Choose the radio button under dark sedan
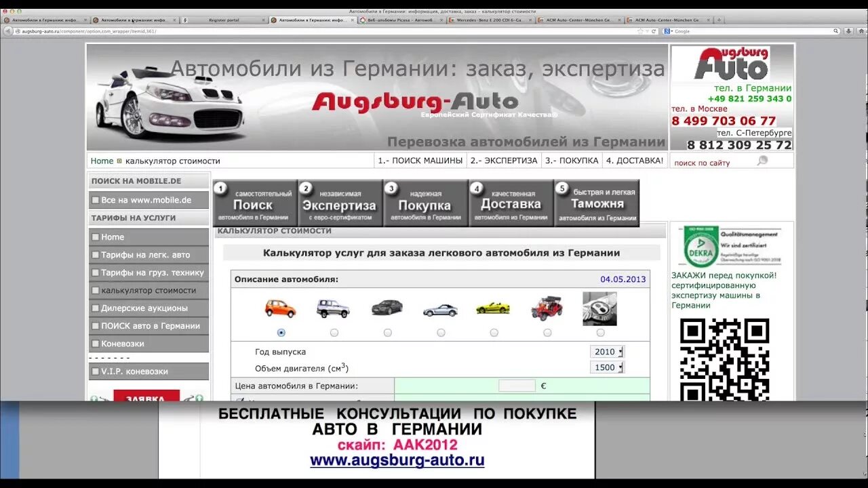868x488 pixels. tap(387, 333)
